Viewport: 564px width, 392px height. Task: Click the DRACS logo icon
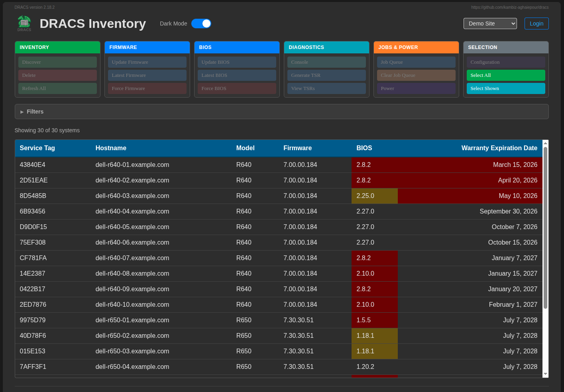(x=24, y=24)
